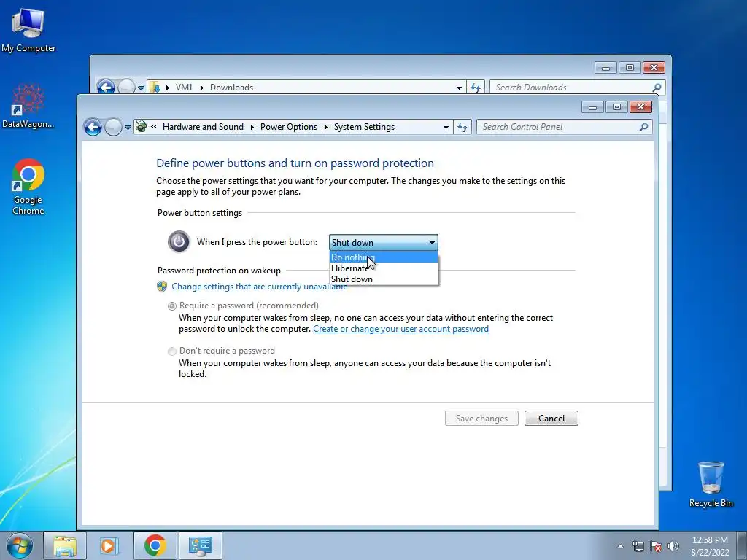Minimize the System Settings window
747x560 pixels.
coord(592,107)
